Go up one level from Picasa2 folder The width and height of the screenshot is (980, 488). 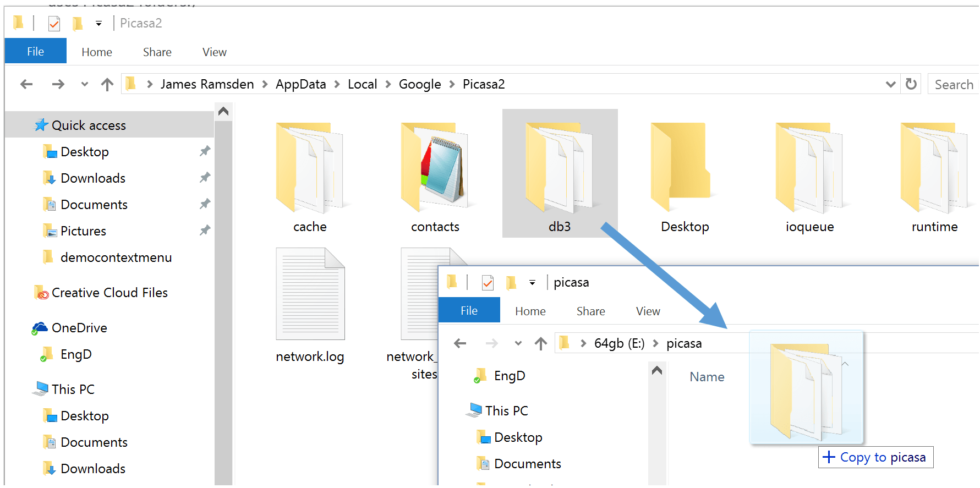click(107, 84)
